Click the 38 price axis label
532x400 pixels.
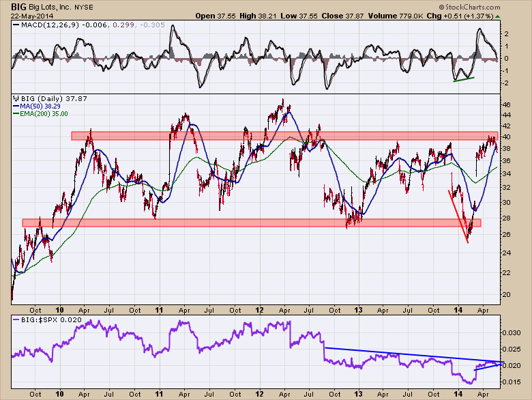click(506, 148)
